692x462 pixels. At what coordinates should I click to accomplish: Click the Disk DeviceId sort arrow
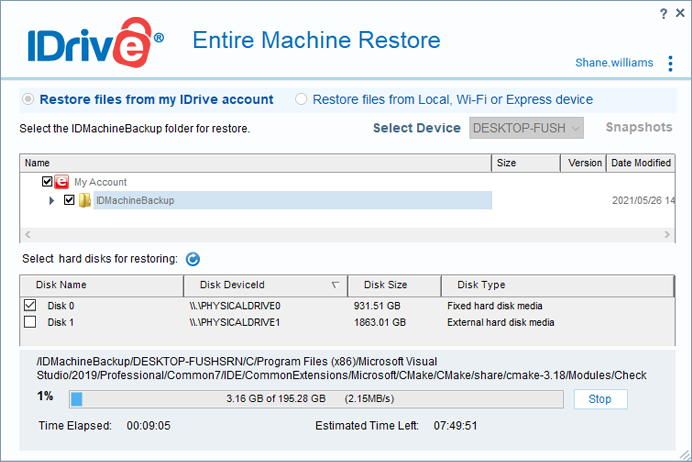click(335, 285)
